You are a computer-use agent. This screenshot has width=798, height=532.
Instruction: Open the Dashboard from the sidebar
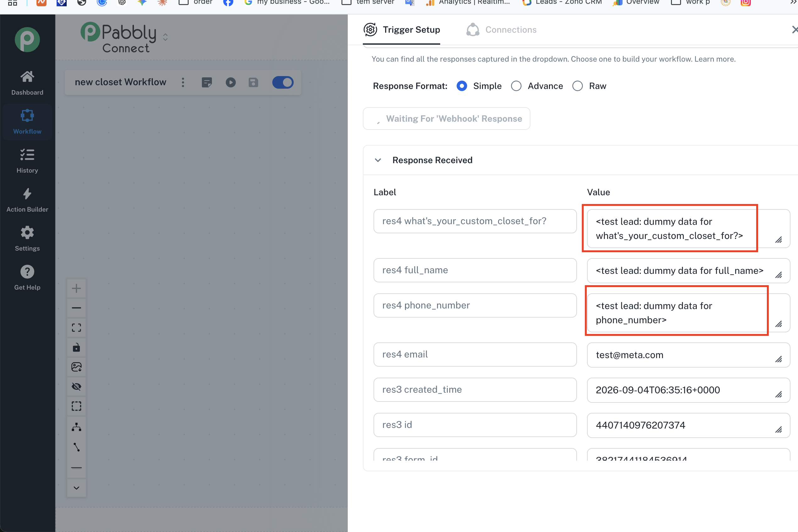27,83
